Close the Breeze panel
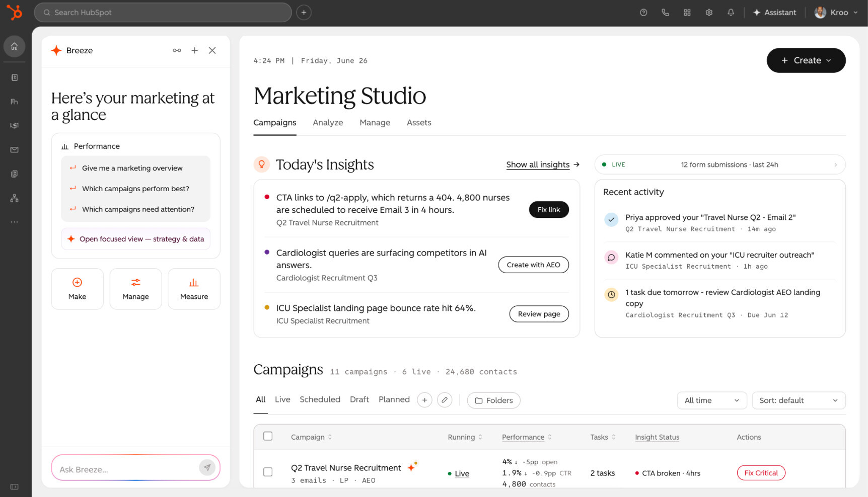This screenshot has width=868, height=497. pos(212,50)
